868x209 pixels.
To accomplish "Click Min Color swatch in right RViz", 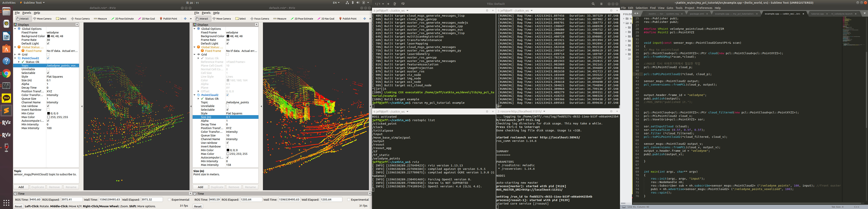I will (228, 150).
